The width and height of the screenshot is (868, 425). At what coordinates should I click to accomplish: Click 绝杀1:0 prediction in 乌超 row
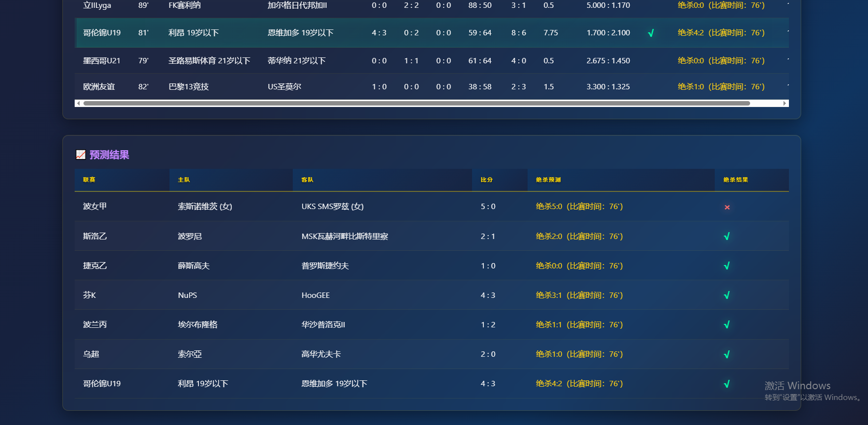(x=580, y=354)
